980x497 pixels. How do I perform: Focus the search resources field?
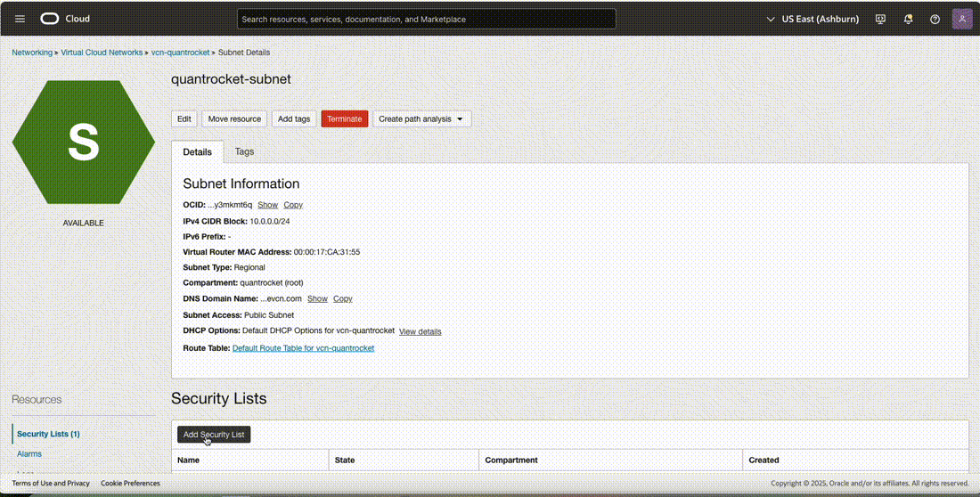(x=426, y=19)
